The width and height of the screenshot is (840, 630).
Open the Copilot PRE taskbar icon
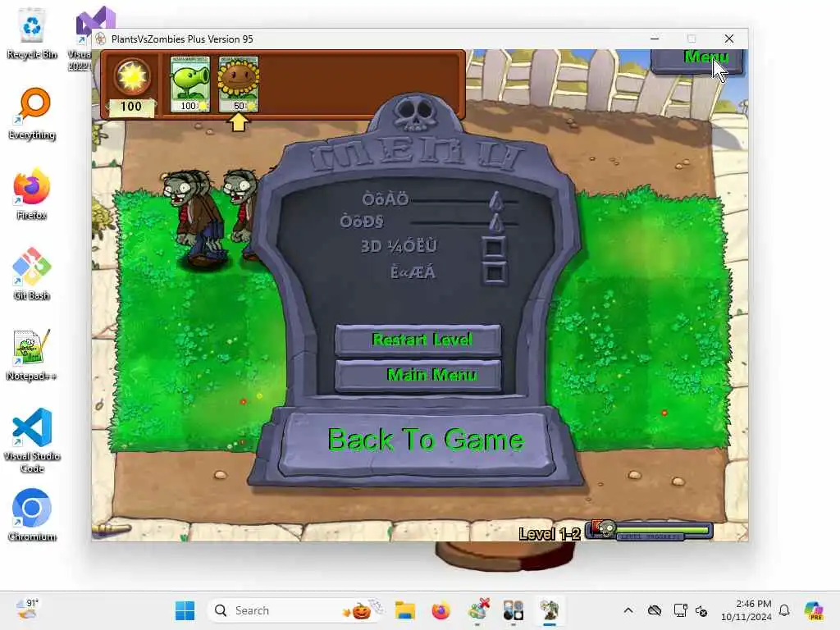[814, 610]
